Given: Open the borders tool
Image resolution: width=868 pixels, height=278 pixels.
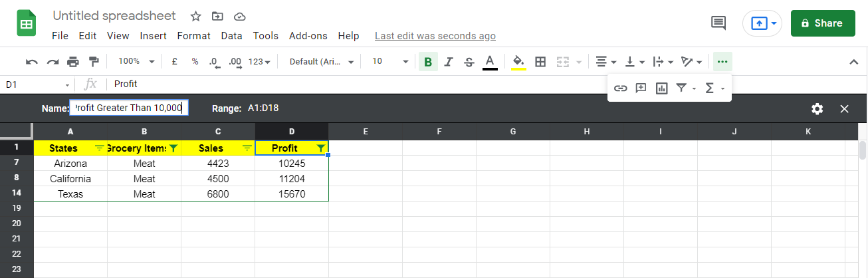Looking at the screenshot, I should (x=540, y=62).
